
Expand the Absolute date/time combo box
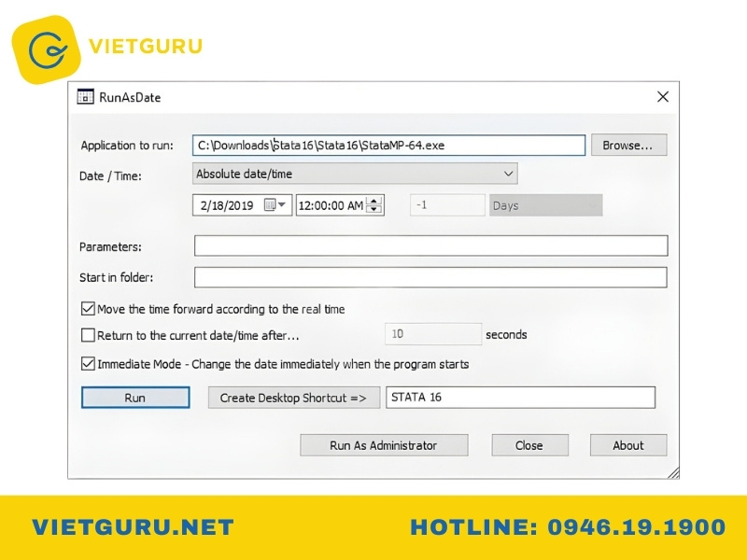click(355, 174)
